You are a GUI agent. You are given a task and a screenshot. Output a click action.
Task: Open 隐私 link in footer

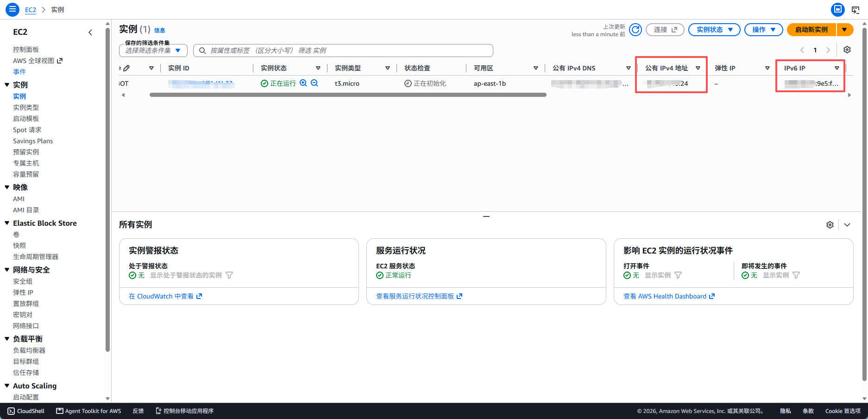pos(785,411)
